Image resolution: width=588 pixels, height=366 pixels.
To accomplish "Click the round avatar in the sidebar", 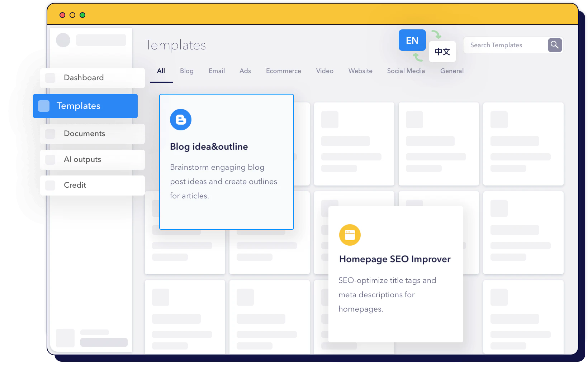I will click(x=63, y=40).
